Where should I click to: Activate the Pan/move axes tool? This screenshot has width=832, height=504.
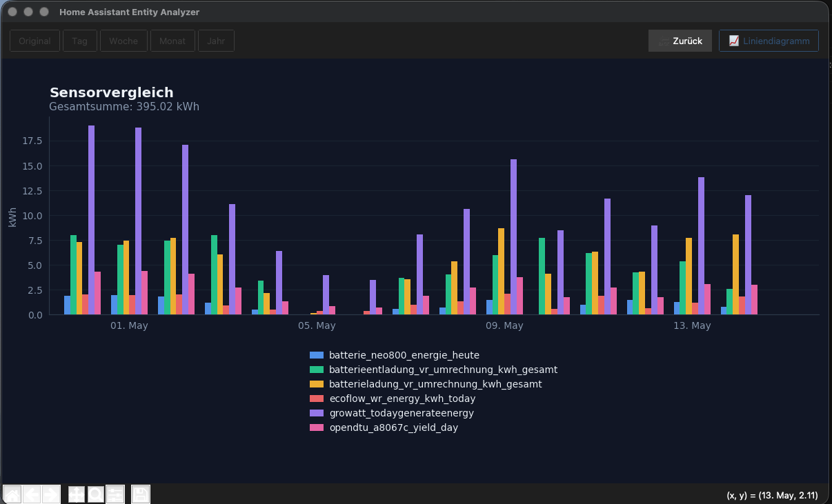coord(77,494)
